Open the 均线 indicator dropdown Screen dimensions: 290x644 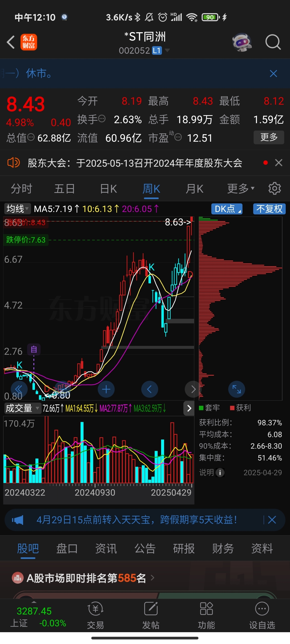point(17,208)
